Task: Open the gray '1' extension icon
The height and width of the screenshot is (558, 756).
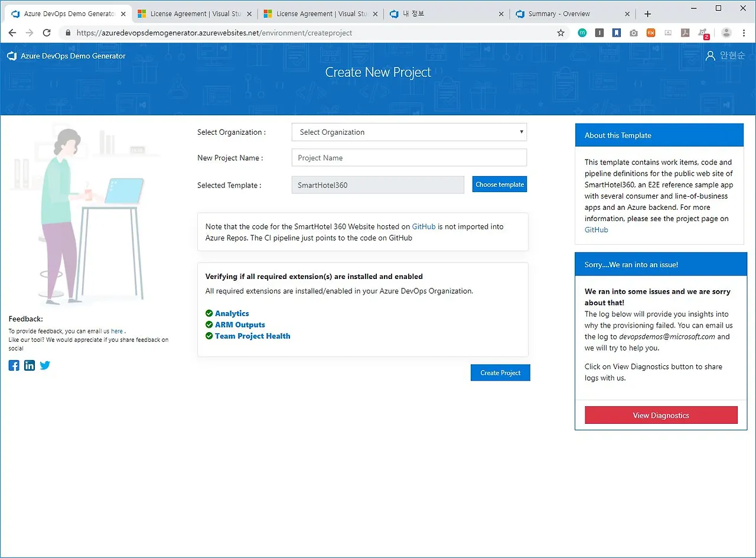Action: click(x=599, y=33)
